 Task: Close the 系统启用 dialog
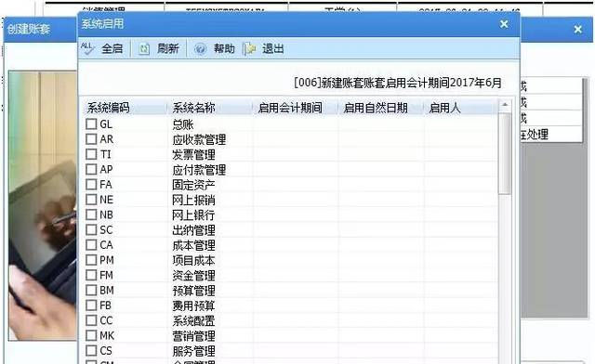[504, 24]
